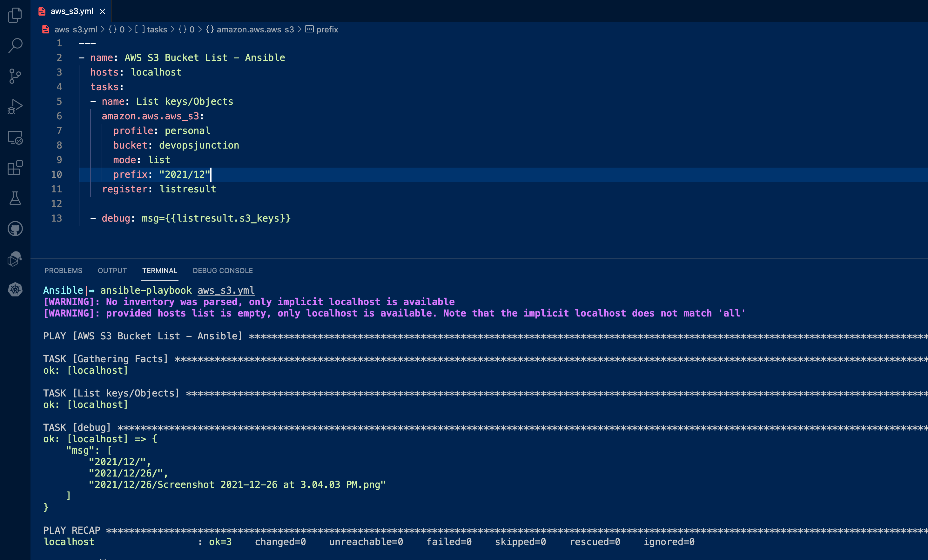Screen dimensions: 928x560
Task: Open the underlined aws_s3.yml terminal link
Action: point(225,290)
